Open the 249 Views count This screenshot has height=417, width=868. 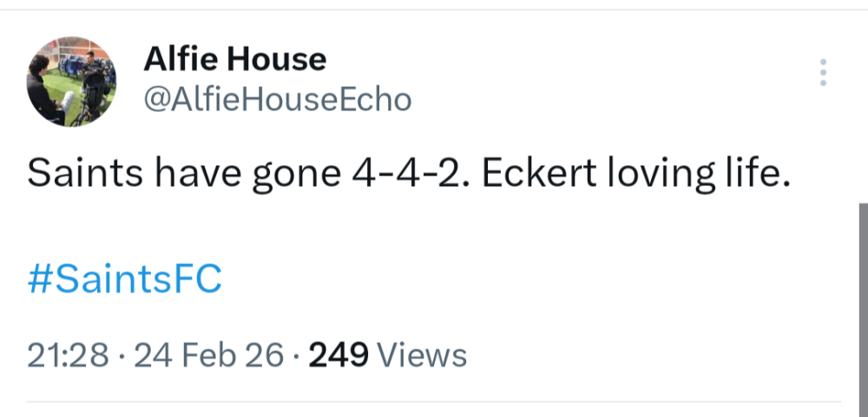[x=388, y=354]
